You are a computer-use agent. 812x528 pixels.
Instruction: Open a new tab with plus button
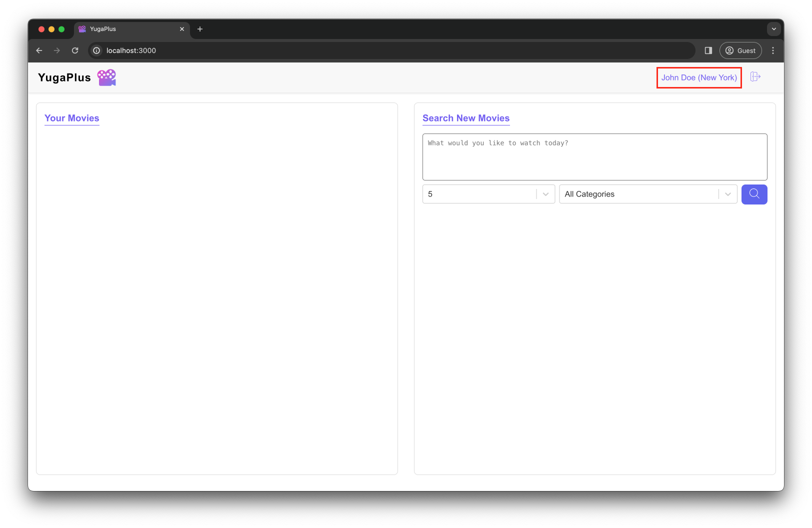(x=200, y=29)
